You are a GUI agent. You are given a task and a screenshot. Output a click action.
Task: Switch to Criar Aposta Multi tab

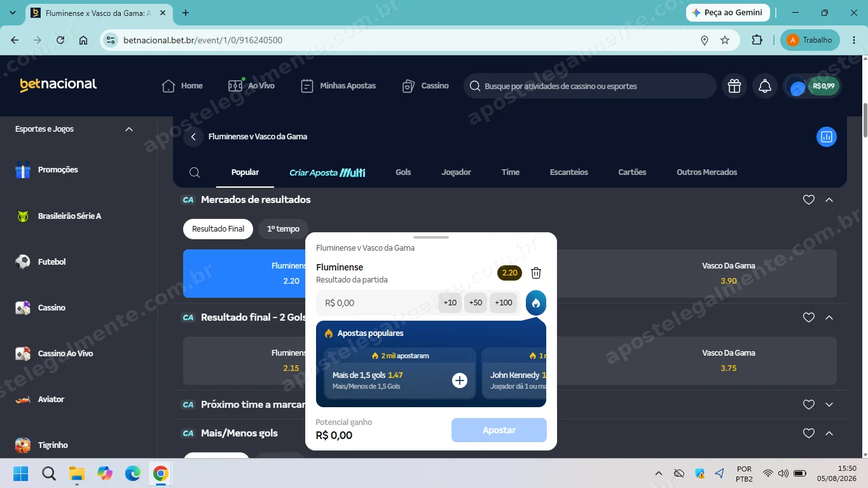[327, 172]
